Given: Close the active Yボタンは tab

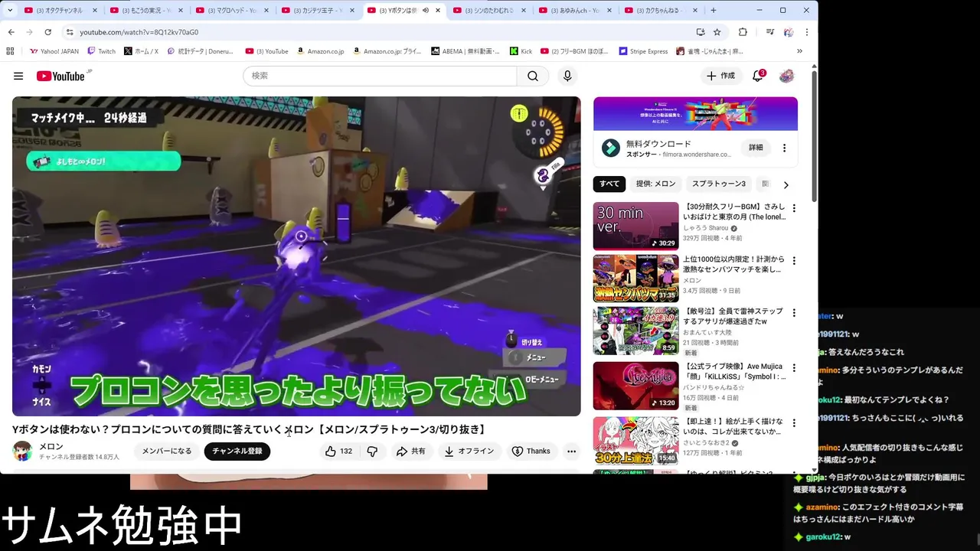Looking at the screenshot, I should [439, 11].
